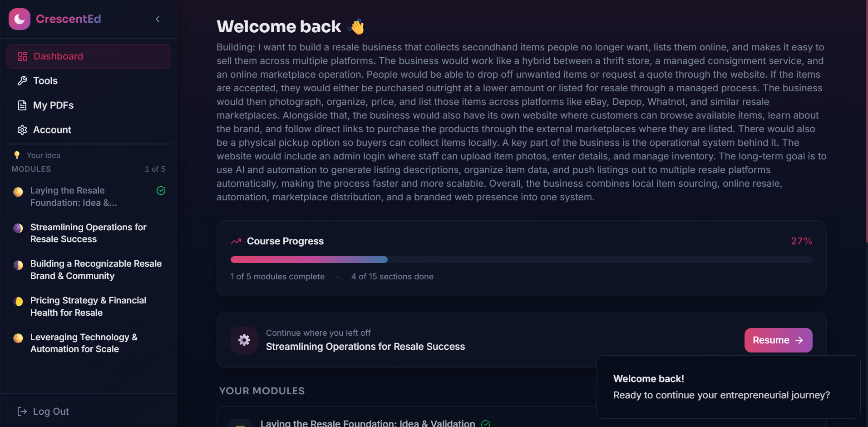This screenshot has height=427, width=868.
Task: Collapse the sidebar with the chevron arrow
Action: pyautogui.click(x=158, y=19)
